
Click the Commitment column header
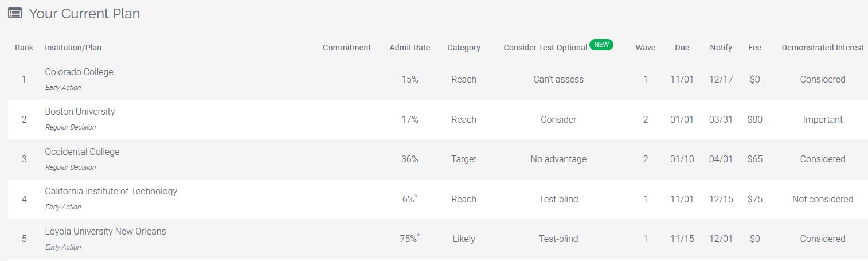347,48
